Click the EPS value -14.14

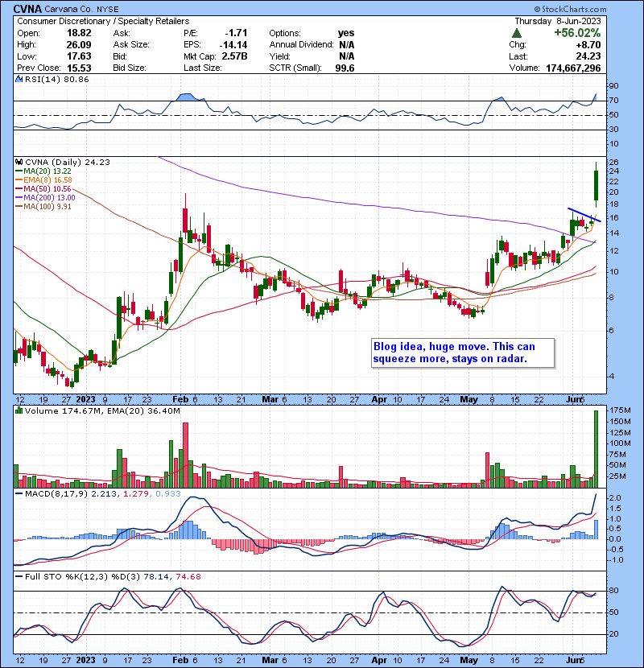coord(233,44)
